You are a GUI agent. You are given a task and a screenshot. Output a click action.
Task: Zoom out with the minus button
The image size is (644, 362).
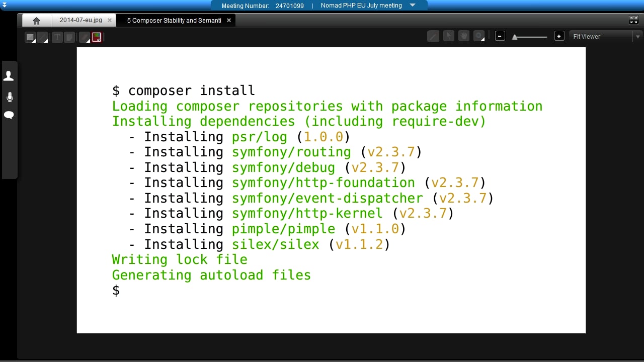click(x=500, y=36)
